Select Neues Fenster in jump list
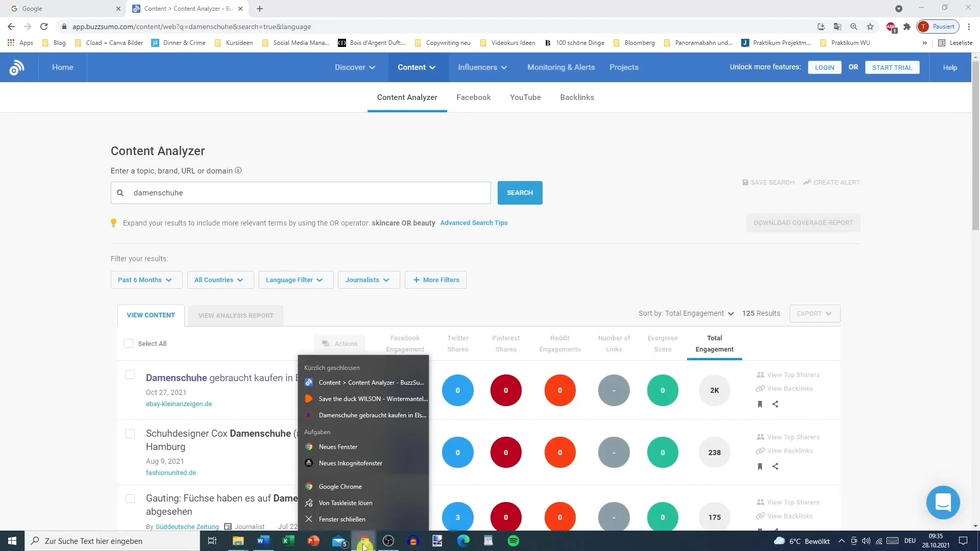The width and height of the screenshot is (980, 551). (363, 447)
